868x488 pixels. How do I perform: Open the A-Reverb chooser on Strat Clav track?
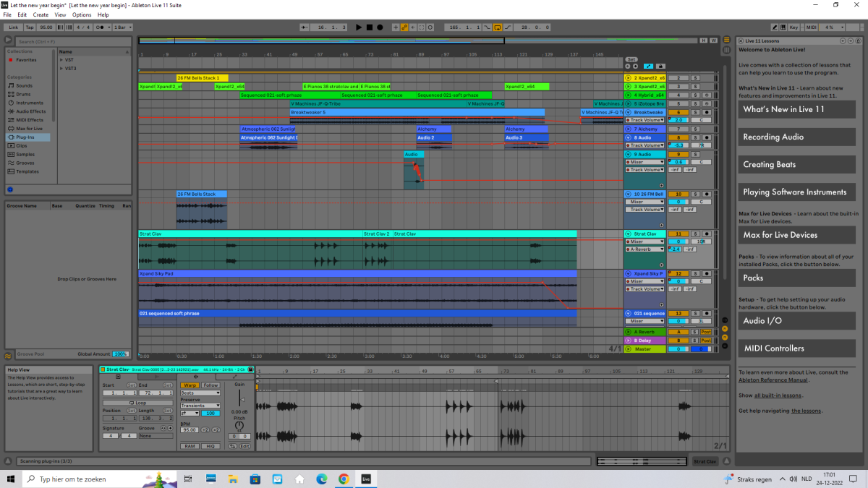(x=644, y=249)
